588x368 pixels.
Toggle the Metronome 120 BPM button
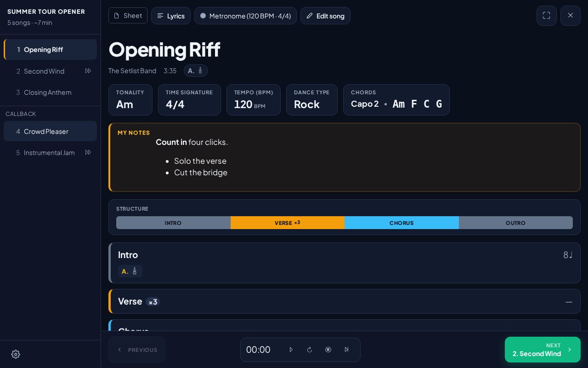[245, 16]
